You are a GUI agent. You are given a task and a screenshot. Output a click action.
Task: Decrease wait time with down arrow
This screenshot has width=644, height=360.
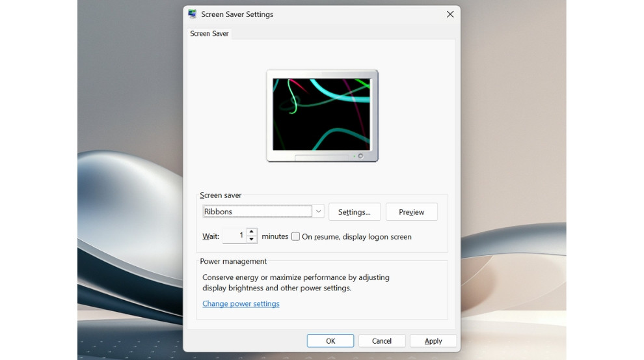click(252, 240)
